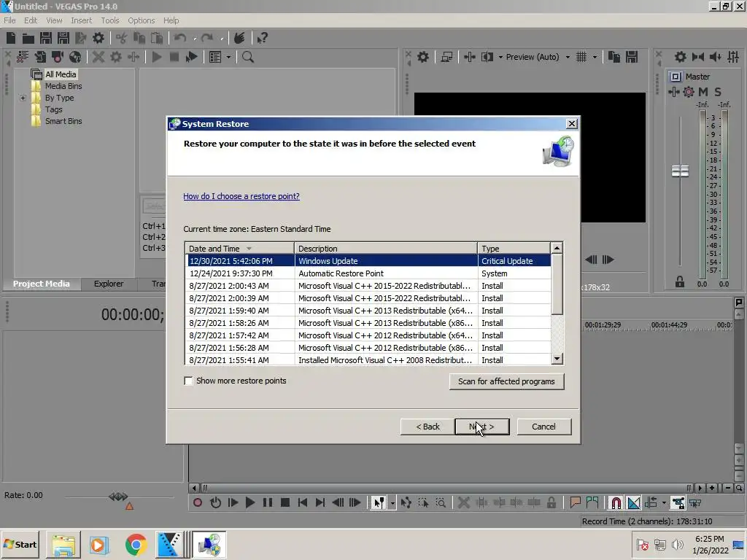Click the Insert Marker icon in timeline toolbar
This screenshot has width=747, height=560.
[575, 502]
